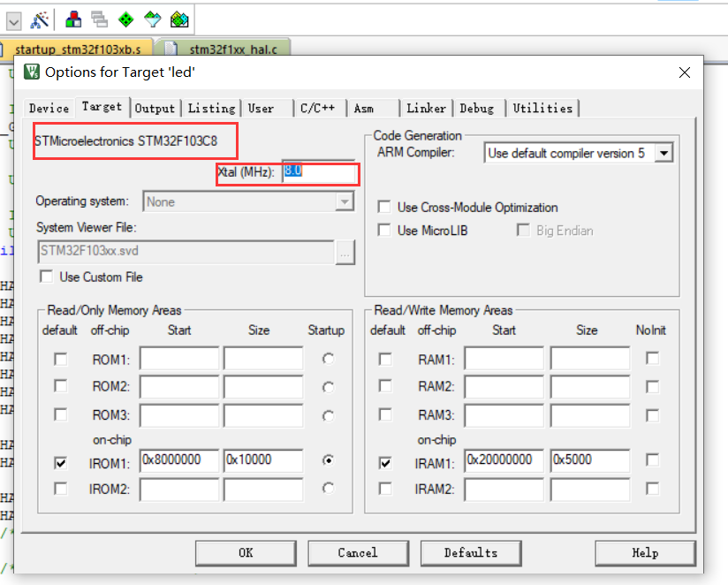Click the System Viewer File browse button
The height and width of the screenshot is (585, 728).
tap(345, 252)
